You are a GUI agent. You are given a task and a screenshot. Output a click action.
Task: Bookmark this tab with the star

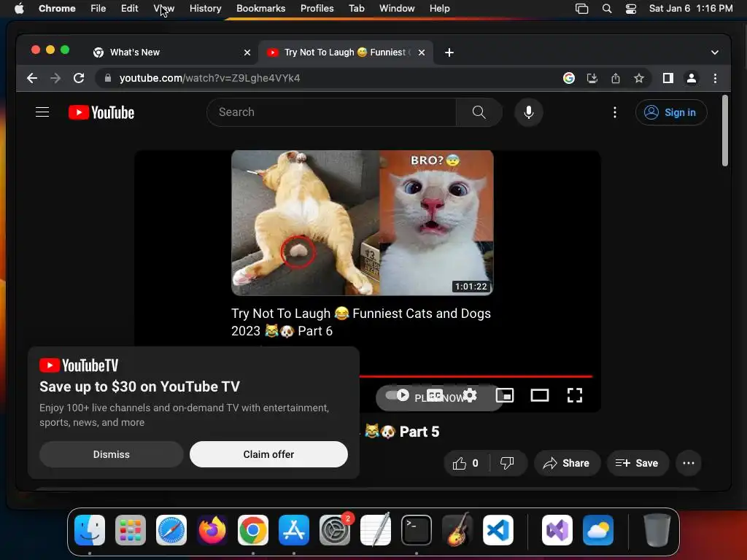click(x=639, y=78)
